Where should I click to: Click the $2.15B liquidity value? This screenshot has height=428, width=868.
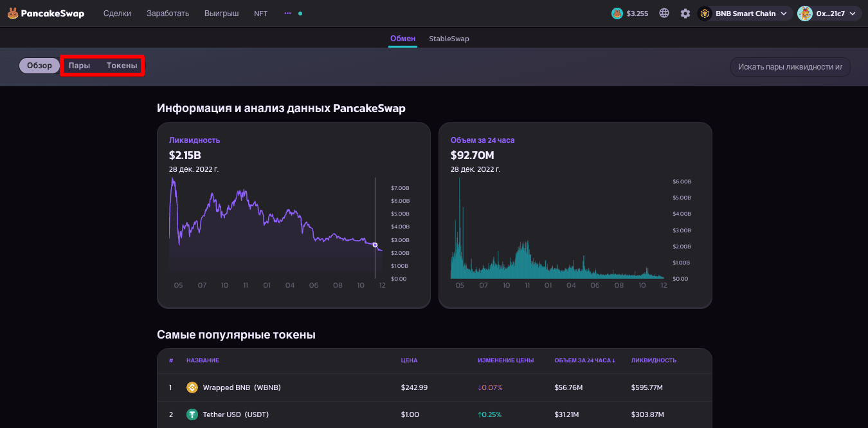186,155
